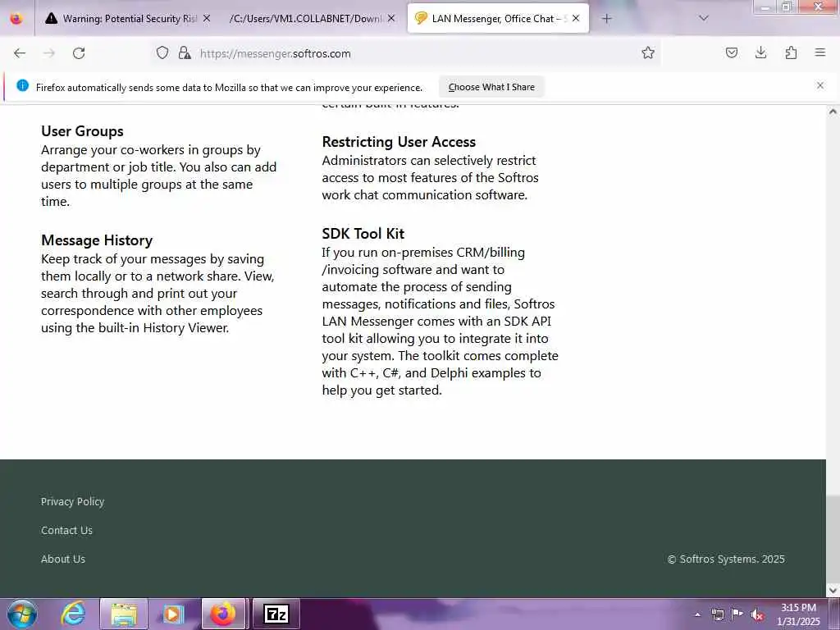Close the LAN Messenger tab

pyautogui.click(x=576, y=19)
